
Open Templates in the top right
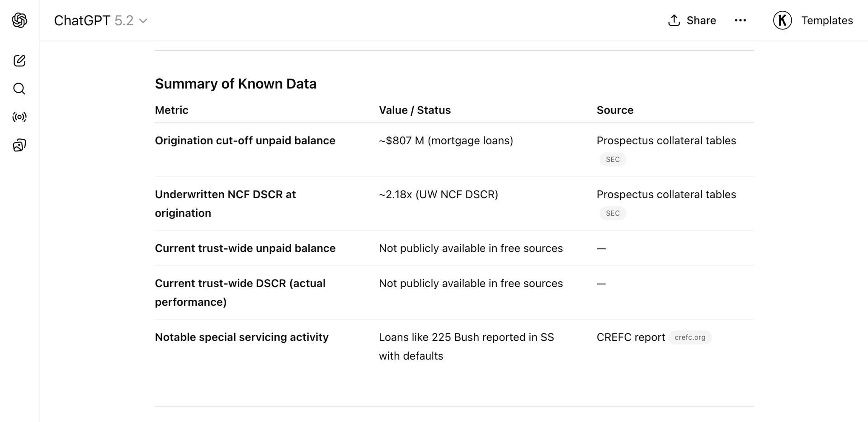[x=827, y=20]
